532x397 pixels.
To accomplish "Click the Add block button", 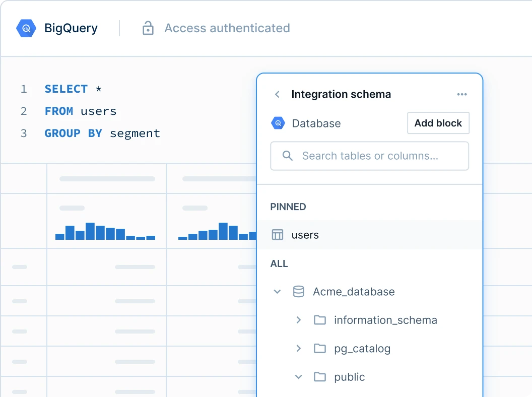I will point(438,123).
